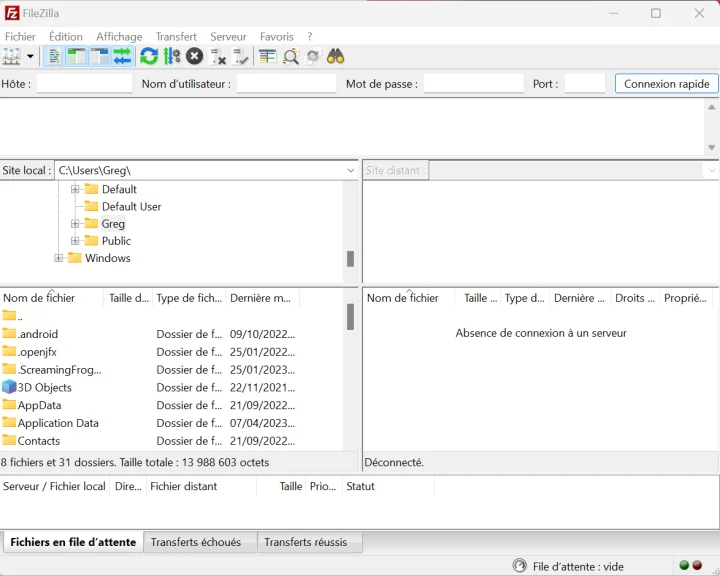Screen dimensions: 720x576
Task: Sort queue by Fichier distant column
Action: [x=201, y=486]
